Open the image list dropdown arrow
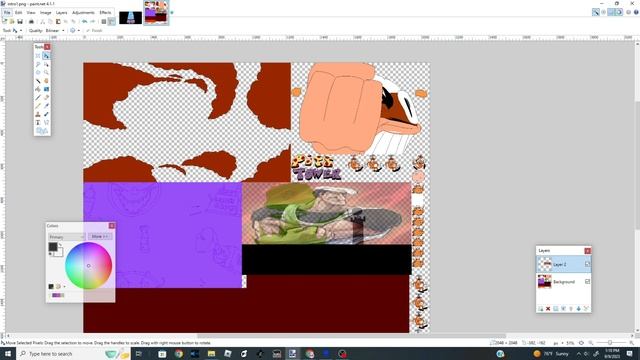Image resolution: width=640 pixels, height=360 pixels. coord(172,13)
